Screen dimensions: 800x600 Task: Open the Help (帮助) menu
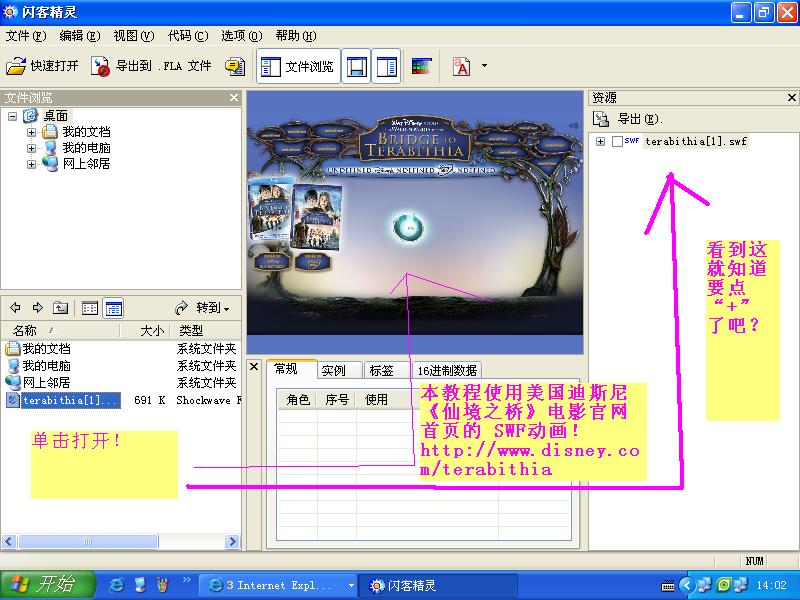point(296,36)
